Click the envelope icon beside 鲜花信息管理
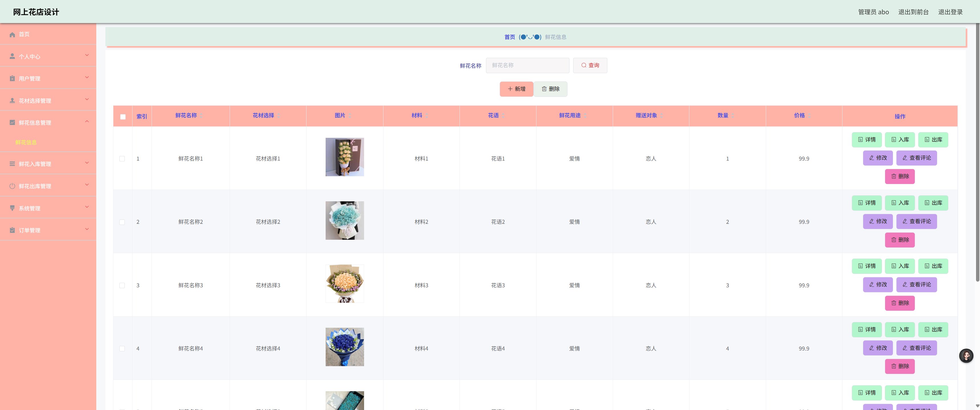980x410 pixels. [12, 122]
